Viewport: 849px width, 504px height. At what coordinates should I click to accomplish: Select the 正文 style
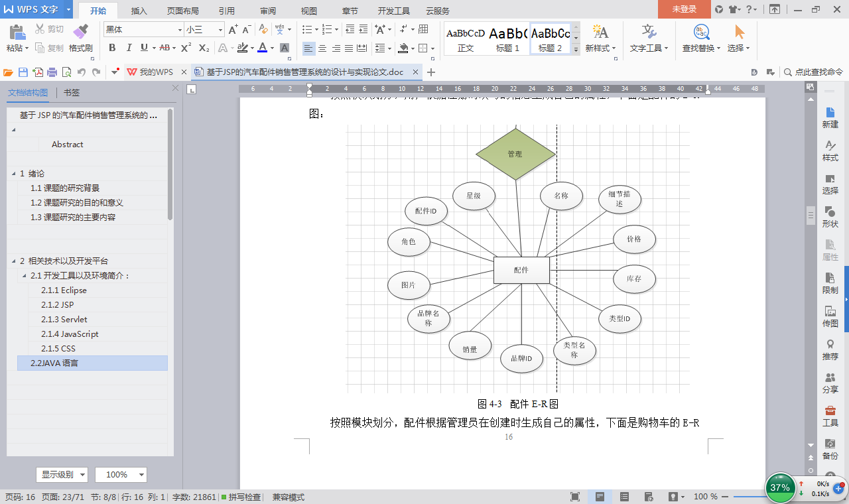point(465,40)
